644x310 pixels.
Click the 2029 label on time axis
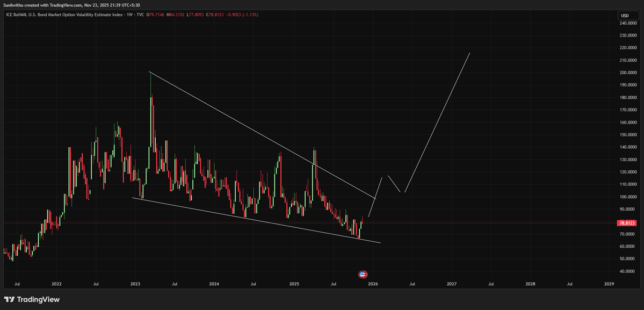click(609, 284)
